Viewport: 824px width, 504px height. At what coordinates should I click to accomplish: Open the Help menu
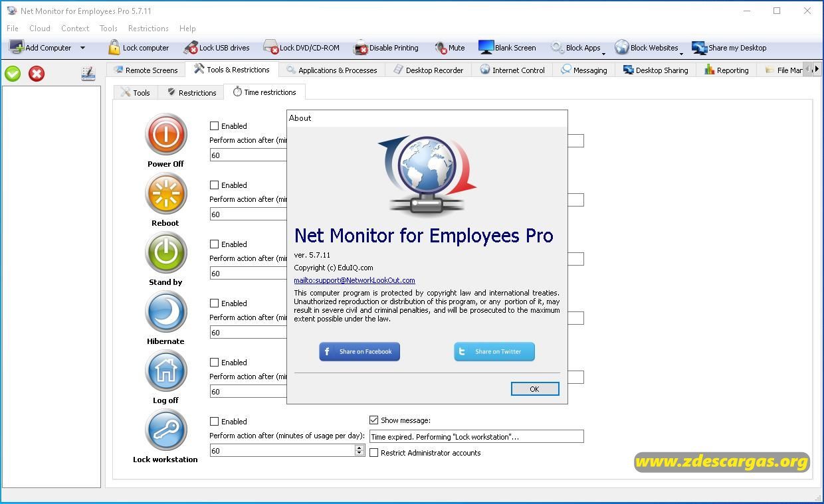tap(187, 29)
